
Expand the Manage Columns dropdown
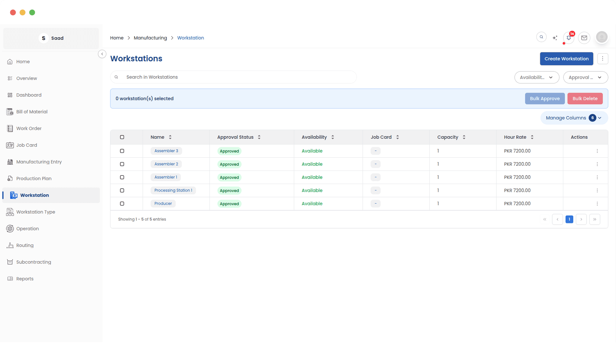click(x=573, y=118)
